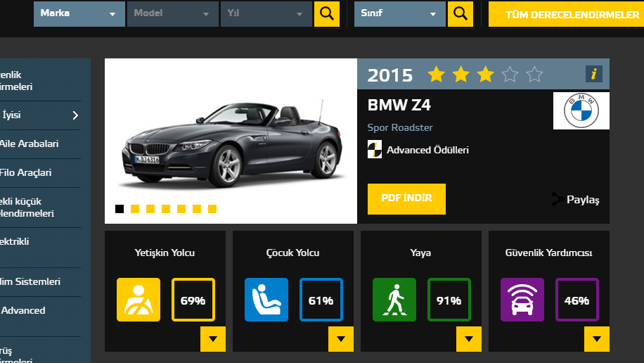This screenshot has height=363, width=644.
Task: Select the seventh carousel dot
Action: (x=212, y=209)
